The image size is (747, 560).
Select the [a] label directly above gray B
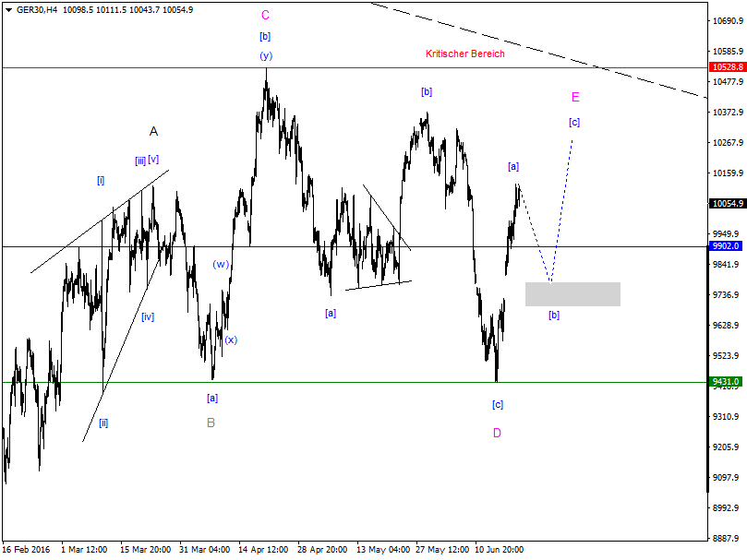coord(212,399)
